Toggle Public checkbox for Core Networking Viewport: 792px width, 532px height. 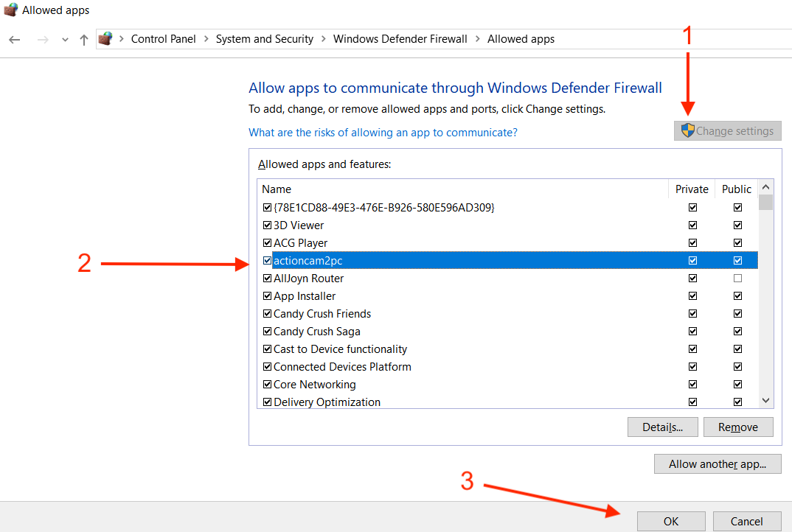(738, 384)
